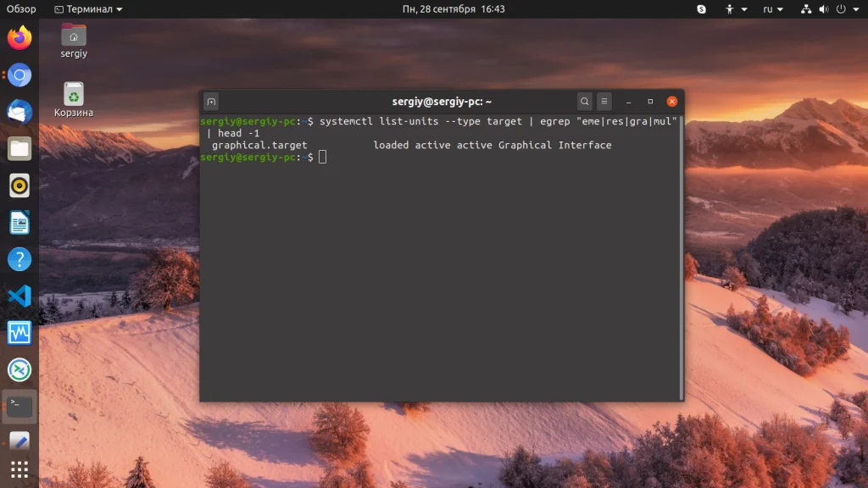
Task: Open Firefox from the dock
Action: click(19, 38)
